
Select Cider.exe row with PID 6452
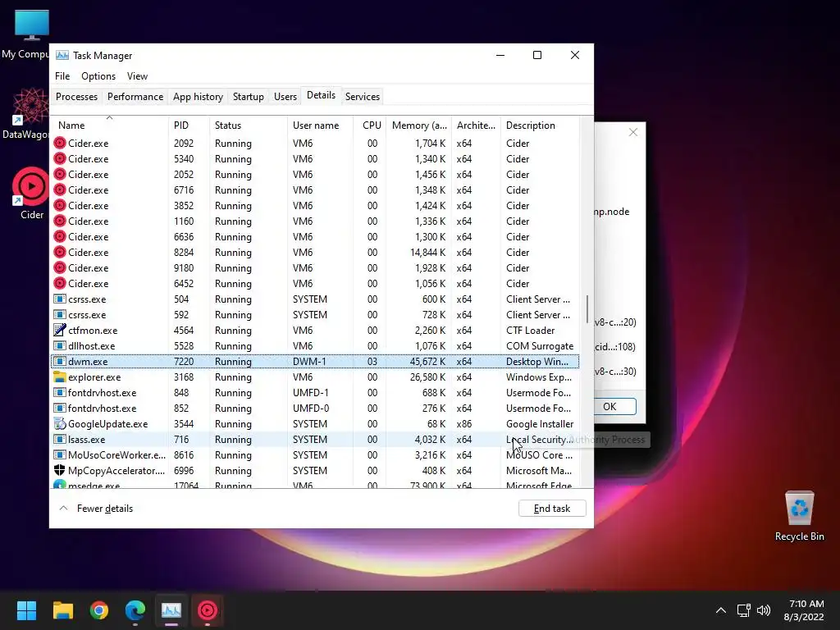tap(315, 283)
